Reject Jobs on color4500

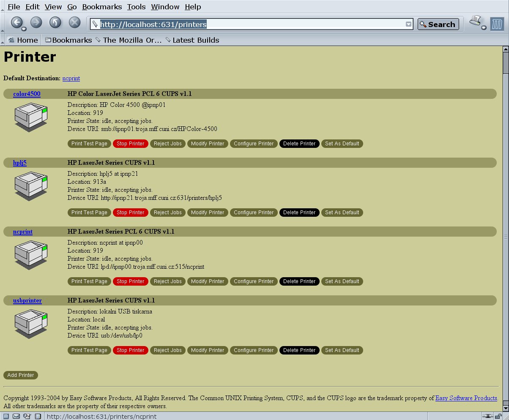click(x=168, y=144)
